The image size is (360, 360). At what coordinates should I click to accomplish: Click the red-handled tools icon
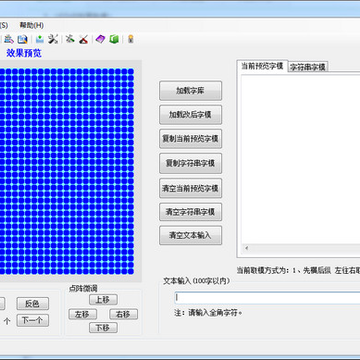[83, 39]
